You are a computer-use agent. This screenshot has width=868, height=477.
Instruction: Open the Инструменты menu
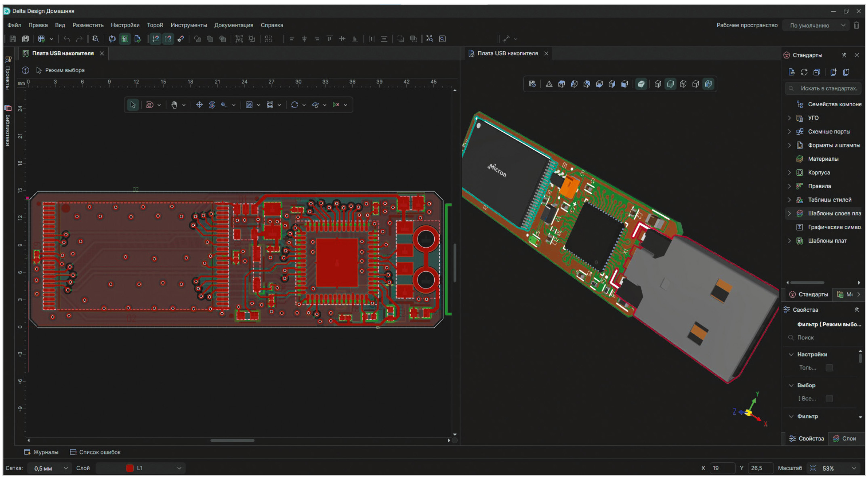point(189,25)
